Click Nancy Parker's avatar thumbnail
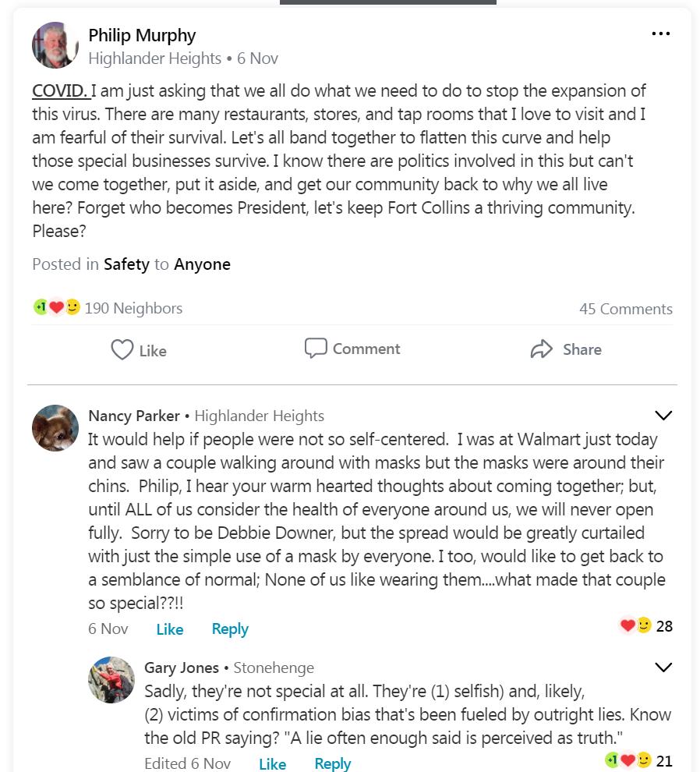Screen dimensions: 700x772 [55, 427]
